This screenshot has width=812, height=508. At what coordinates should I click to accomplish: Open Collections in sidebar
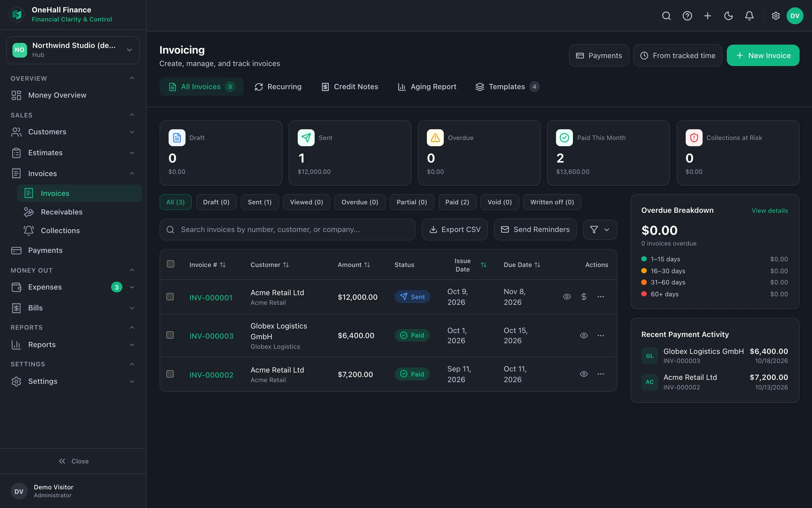[80, 231]
